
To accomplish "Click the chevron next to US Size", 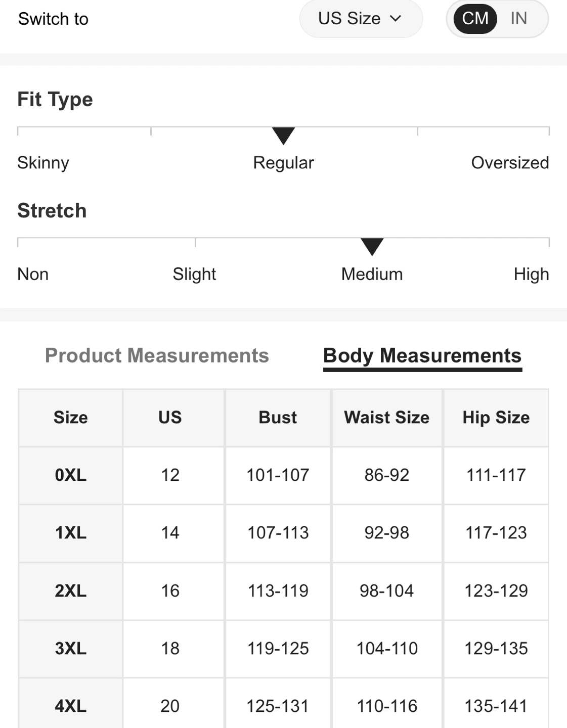I will [396, 19].
